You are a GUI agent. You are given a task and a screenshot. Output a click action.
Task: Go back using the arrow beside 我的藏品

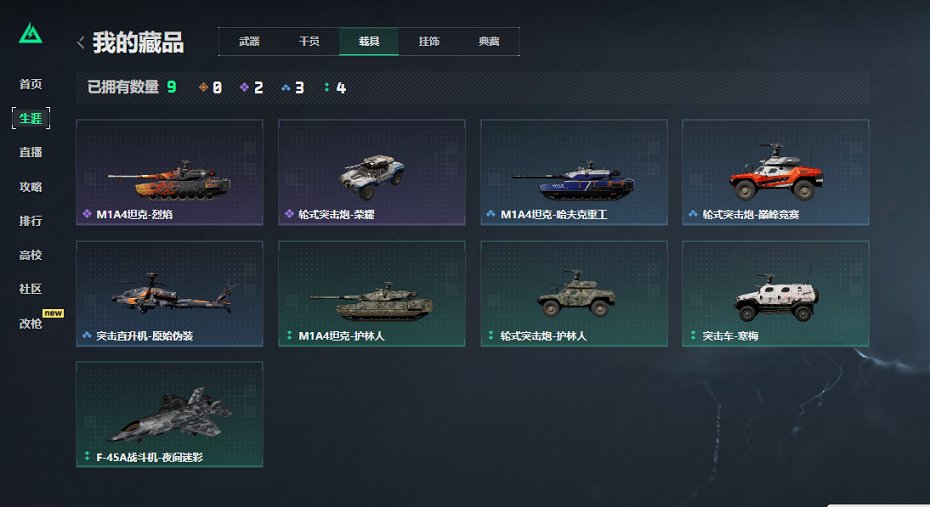(81, 43)
